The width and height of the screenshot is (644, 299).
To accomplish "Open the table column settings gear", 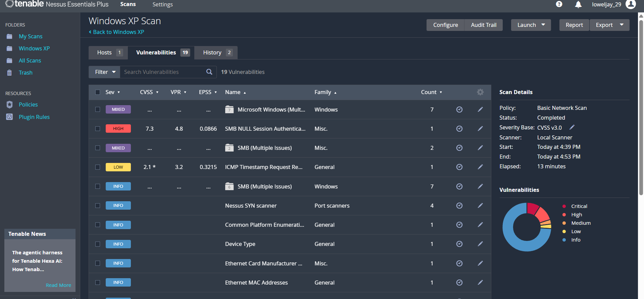I will 480,92.
